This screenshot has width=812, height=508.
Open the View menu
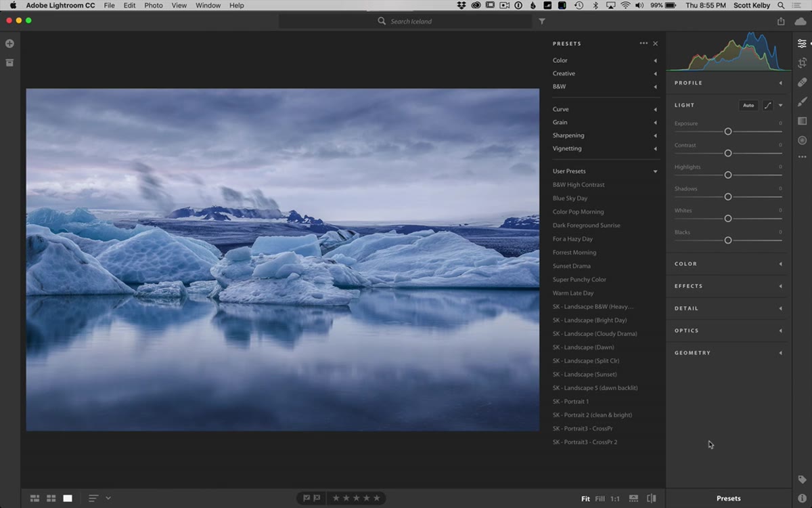pos(179,5)
